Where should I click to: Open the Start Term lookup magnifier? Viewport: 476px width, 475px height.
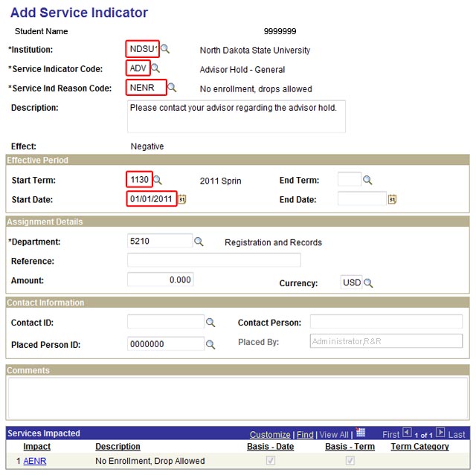(158, 180)
